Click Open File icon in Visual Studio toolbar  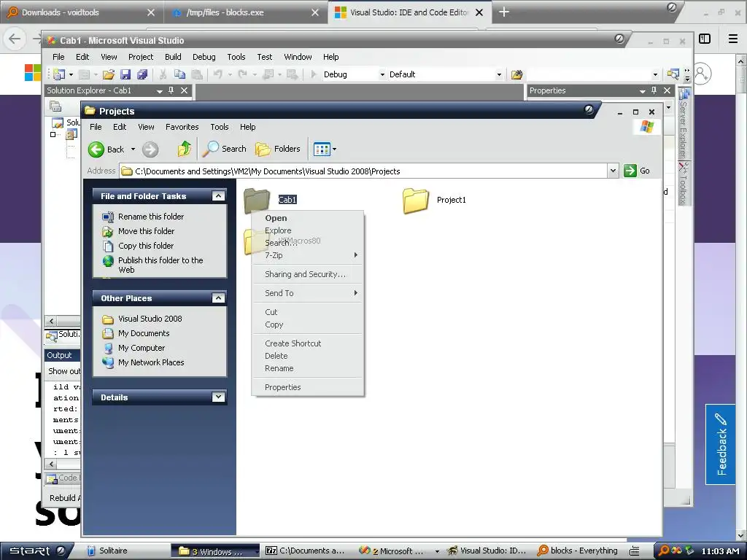[109, 74]
